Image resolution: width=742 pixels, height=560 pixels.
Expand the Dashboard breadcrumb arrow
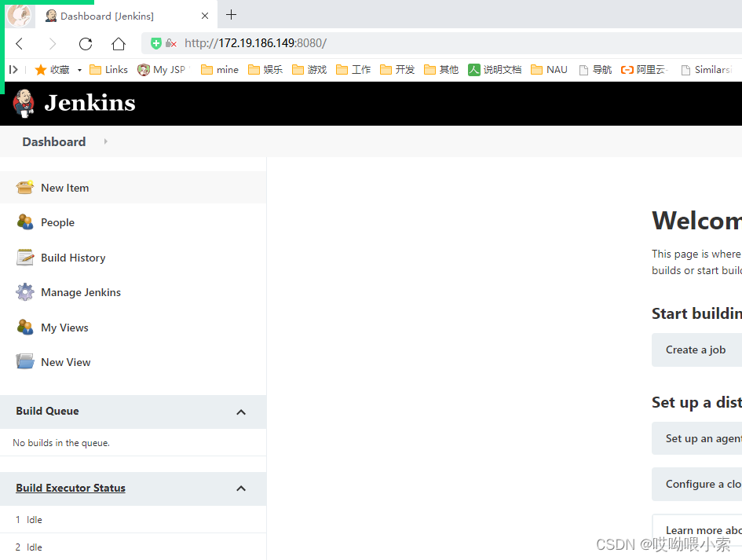(105, 141)
